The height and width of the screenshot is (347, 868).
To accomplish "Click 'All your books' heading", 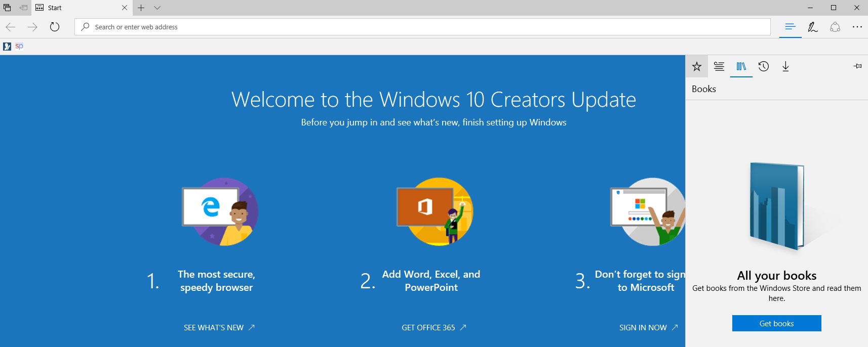I will tap(777, 276).
